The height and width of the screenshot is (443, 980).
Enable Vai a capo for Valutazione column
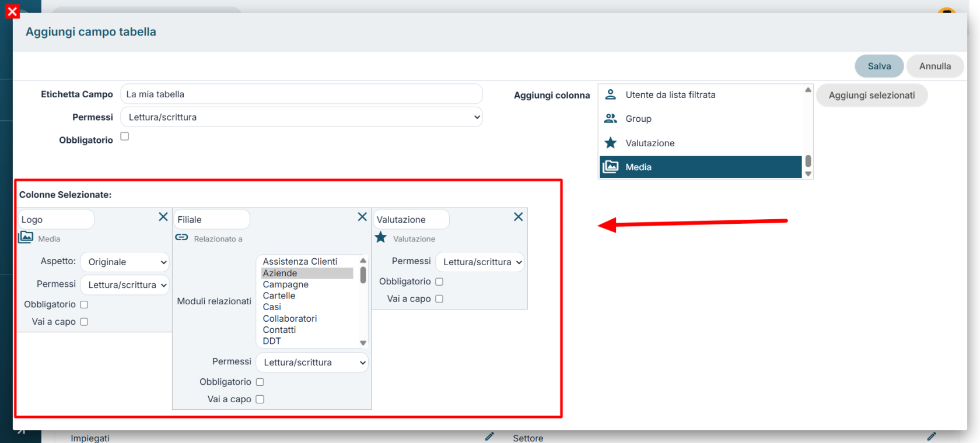[x=439, y=299]
